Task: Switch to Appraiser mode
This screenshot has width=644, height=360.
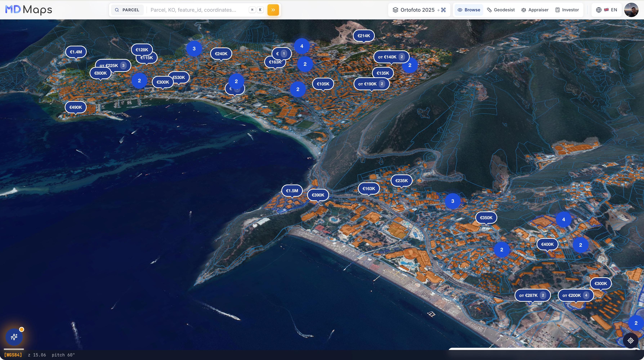Action: click(535, 10)
